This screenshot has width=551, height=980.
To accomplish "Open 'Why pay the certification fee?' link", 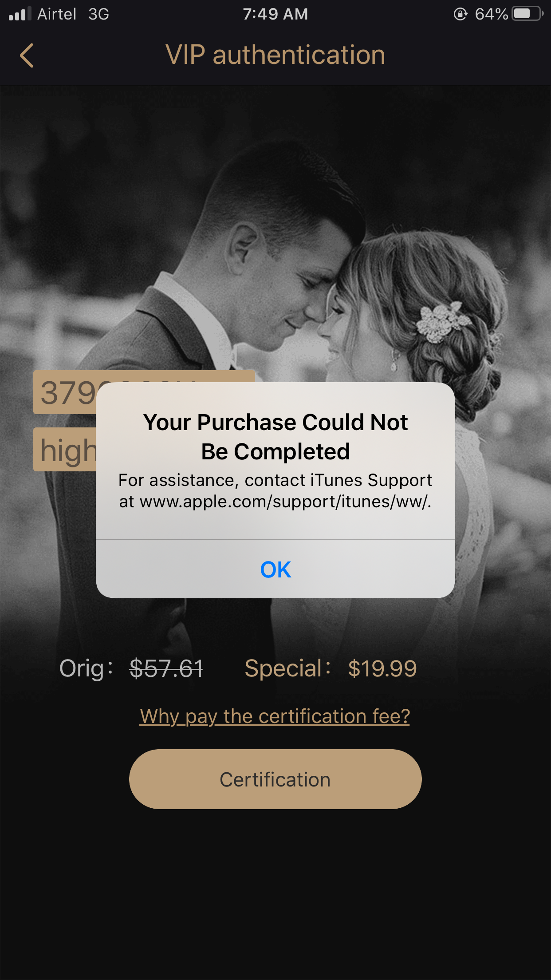I will pos(275,716).
